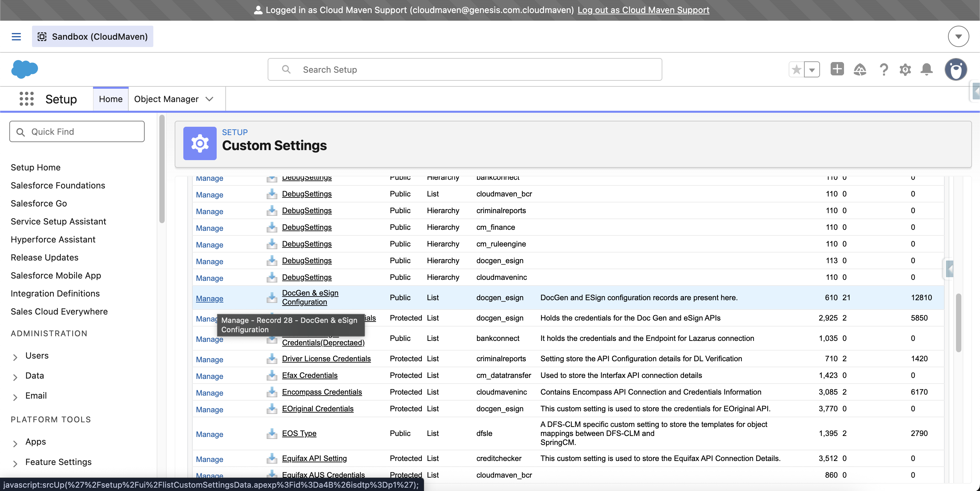
Task: Expand the Data section
Action: 15,377
